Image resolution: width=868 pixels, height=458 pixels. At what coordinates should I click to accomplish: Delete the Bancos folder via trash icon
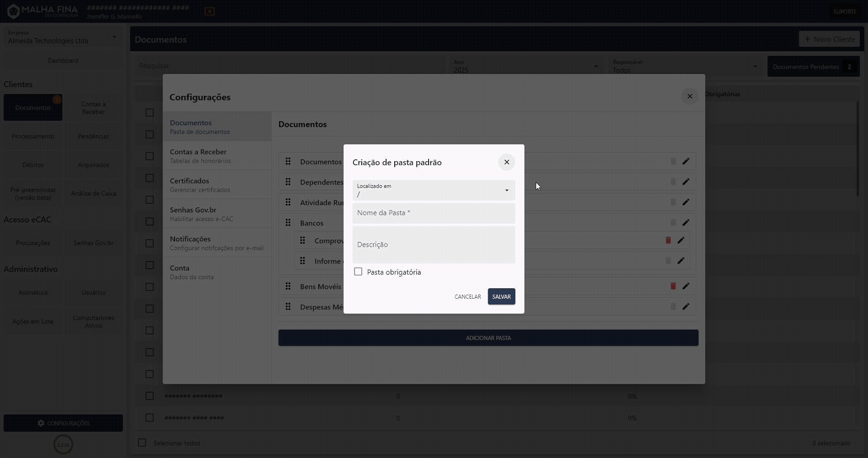(x=673, y=222)
